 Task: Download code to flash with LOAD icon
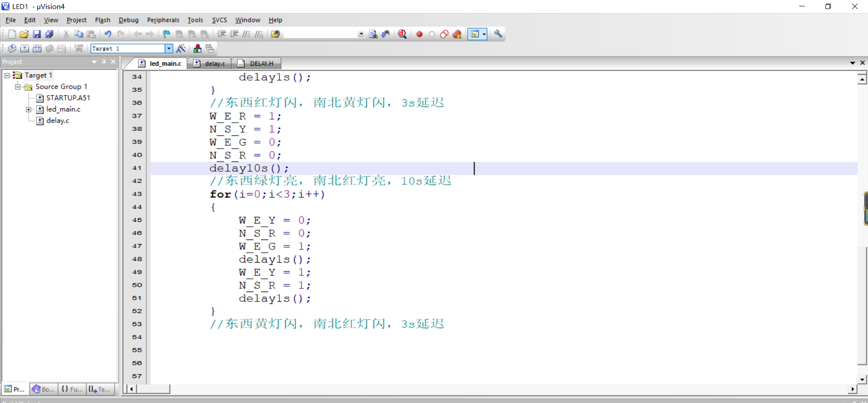click(x=79, y=48)
